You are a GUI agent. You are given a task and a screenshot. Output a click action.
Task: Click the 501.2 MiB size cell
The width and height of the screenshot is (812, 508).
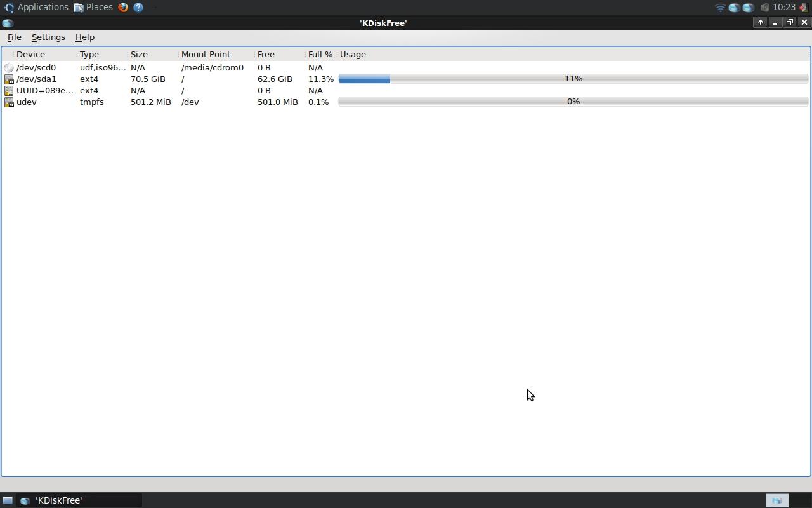[x=151, y=102]
